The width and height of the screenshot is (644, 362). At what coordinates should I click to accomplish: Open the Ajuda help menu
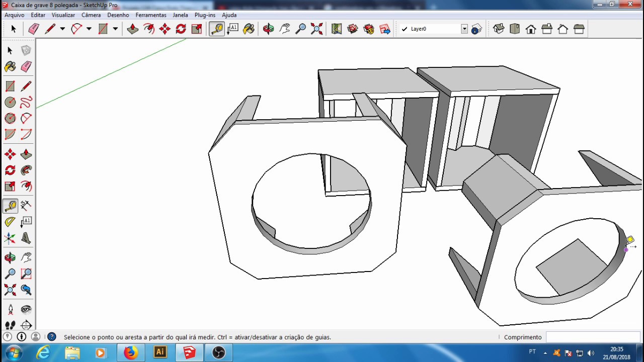click(x=229, y=15)
